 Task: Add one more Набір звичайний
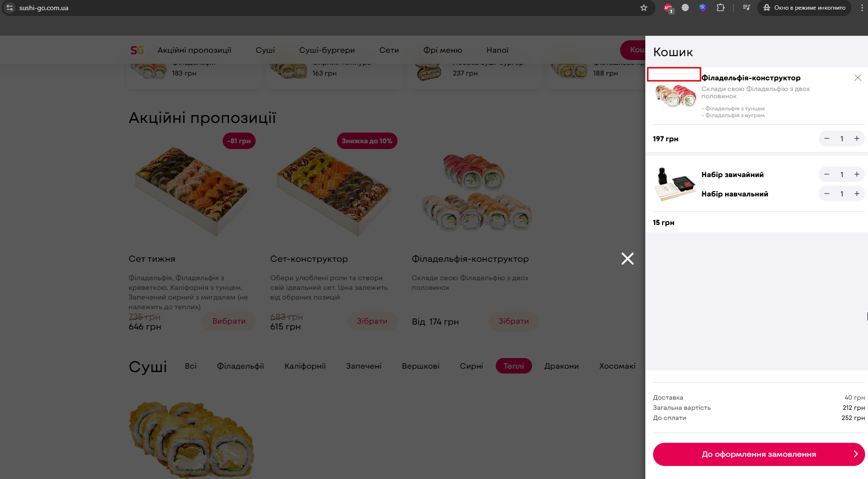(x=856, y=175)
